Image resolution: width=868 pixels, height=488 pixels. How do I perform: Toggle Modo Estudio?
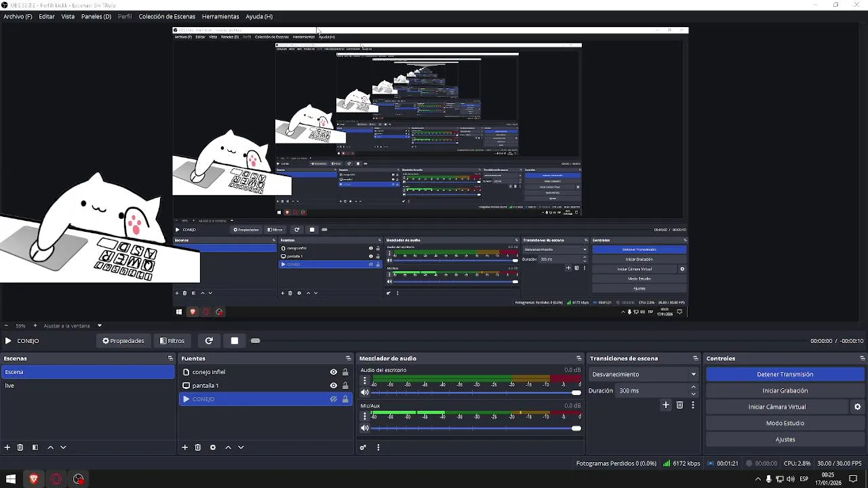click(x=785, y=423)
